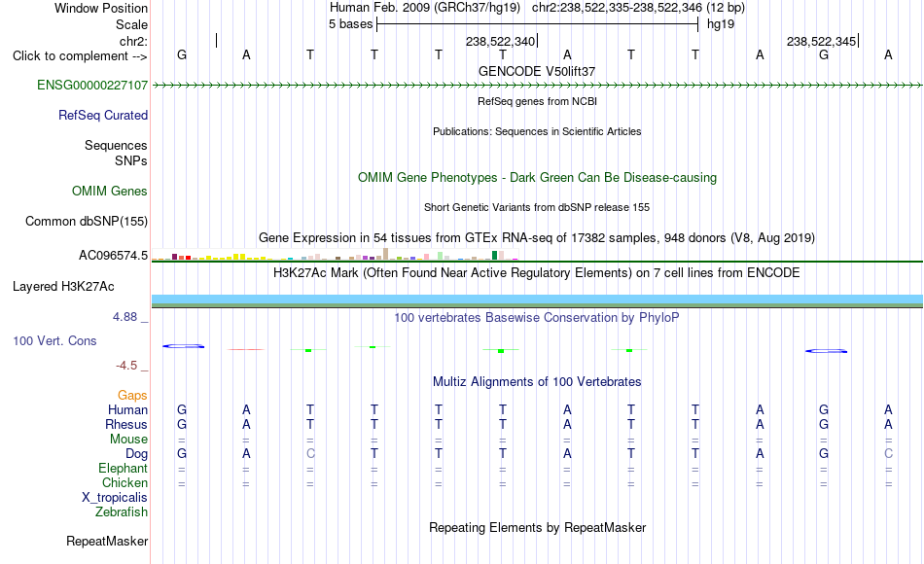Click the ENSG00000227107 green arrow gene line

(x=537, y=86)
